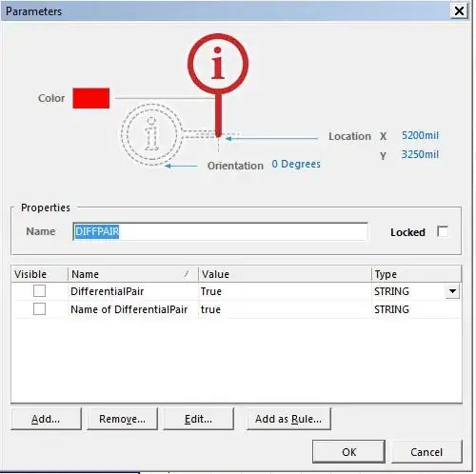Check Visible for Name of DifferentialPair
476x474 pixels.
pyautogui.click(x=39, y=309)
